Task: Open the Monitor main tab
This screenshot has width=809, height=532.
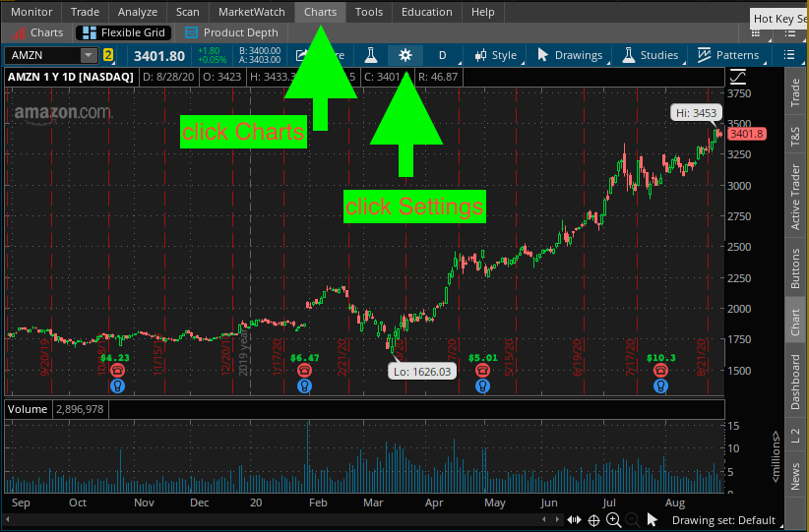Action: coord(31,12)
